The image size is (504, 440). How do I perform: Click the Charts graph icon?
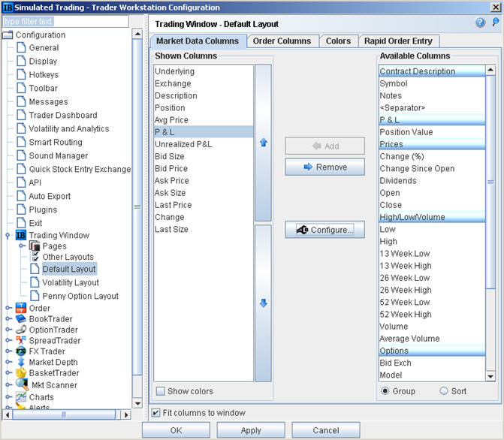pyautogui.click(x=21, y=397)
